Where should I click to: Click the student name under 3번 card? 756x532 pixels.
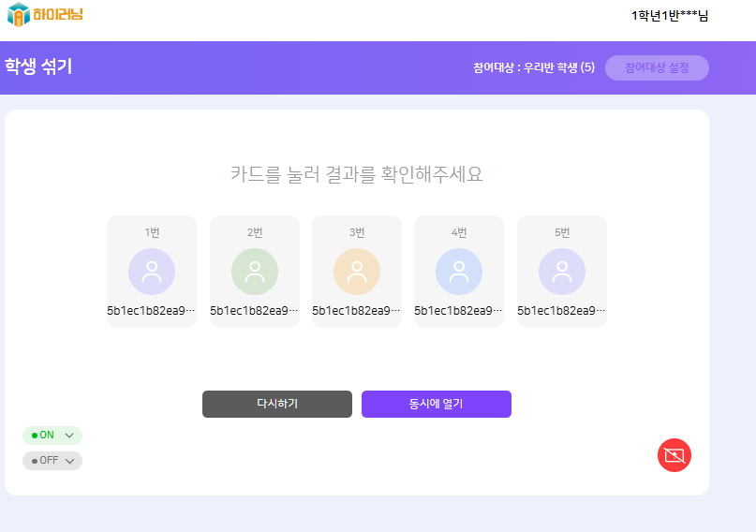357,310
